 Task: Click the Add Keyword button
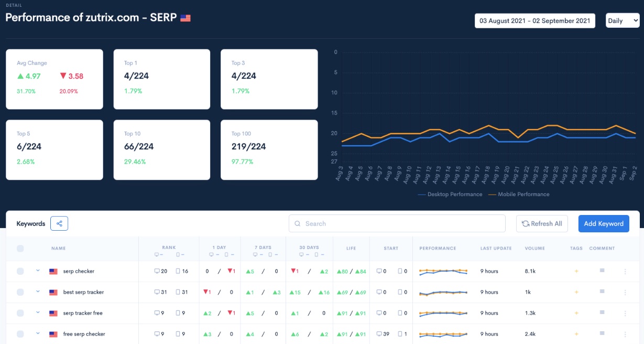(604, 223)
